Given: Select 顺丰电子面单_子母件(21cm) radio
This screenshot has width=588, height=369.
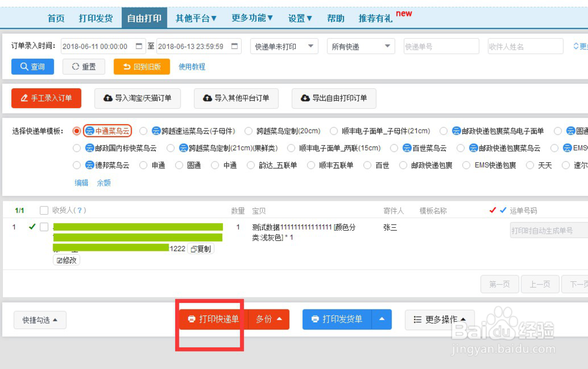Looking at the screenshot, I should coord(334,131).
